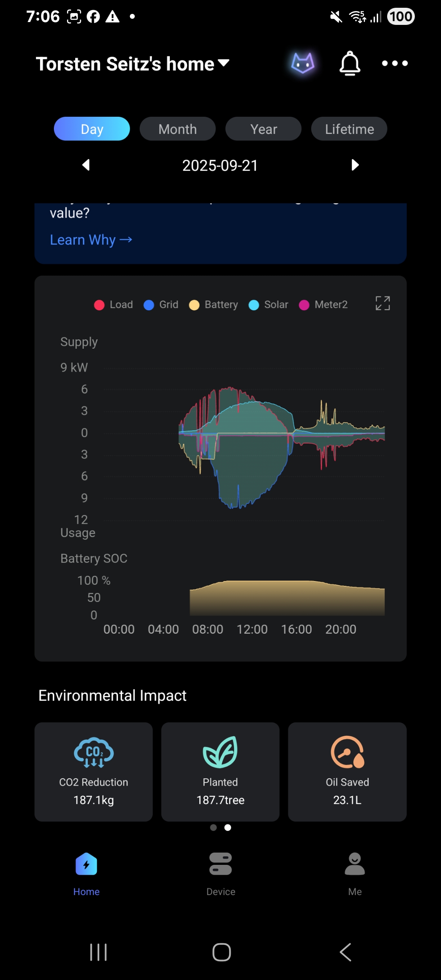Switch to Month view tab
The height and width of the screenshot is (980, 441).
pos(178,129)
